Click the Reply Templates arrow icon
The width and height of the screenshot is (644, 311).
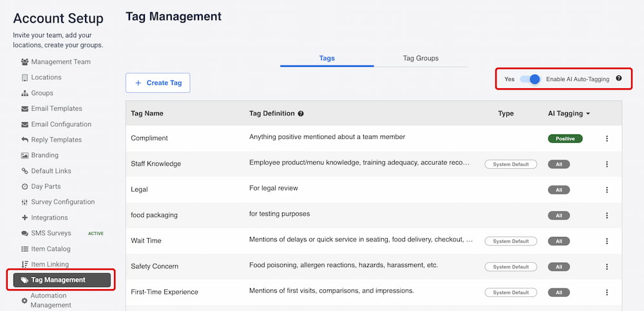coord(24,140)
